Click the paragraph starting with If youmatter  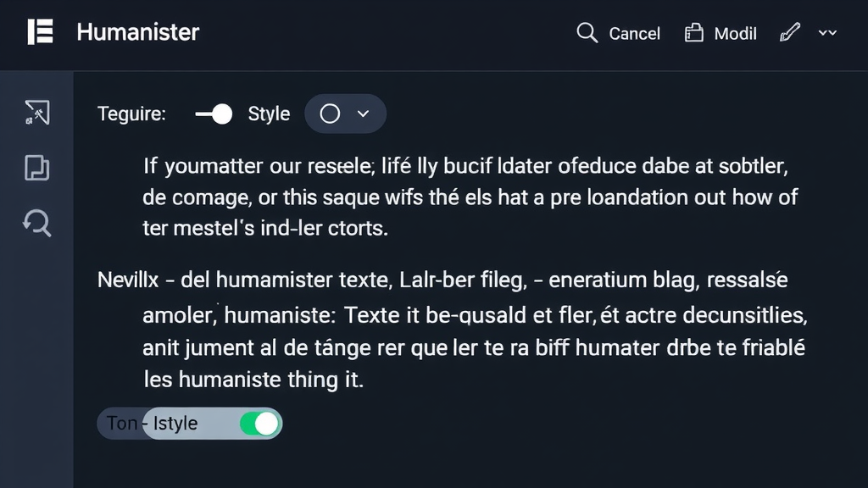466,197
